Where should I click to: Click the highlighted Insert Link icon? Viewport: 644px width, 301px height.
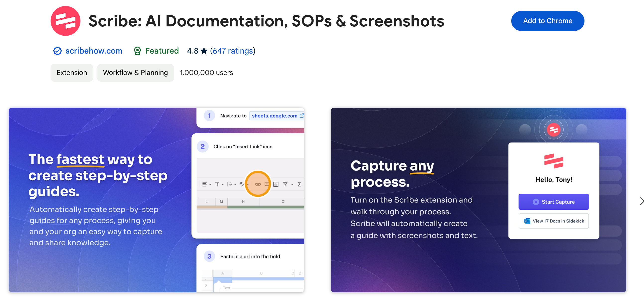click(258, 184)
